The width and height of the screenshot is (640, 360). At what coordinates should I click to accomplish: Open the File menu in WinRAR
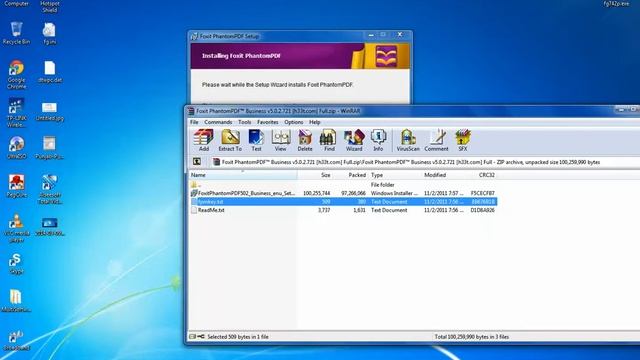(194, 122)
